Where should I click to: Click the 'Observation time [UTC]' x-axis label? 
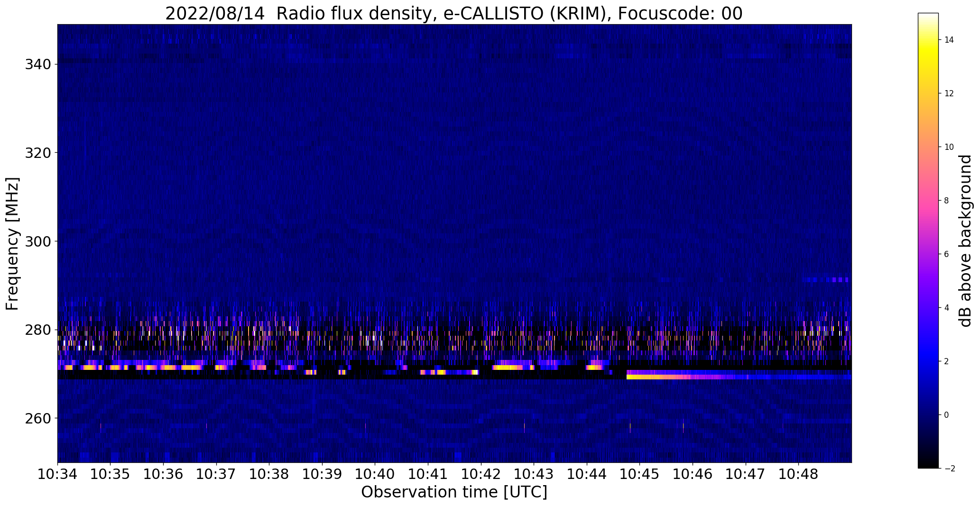[454, 492]
